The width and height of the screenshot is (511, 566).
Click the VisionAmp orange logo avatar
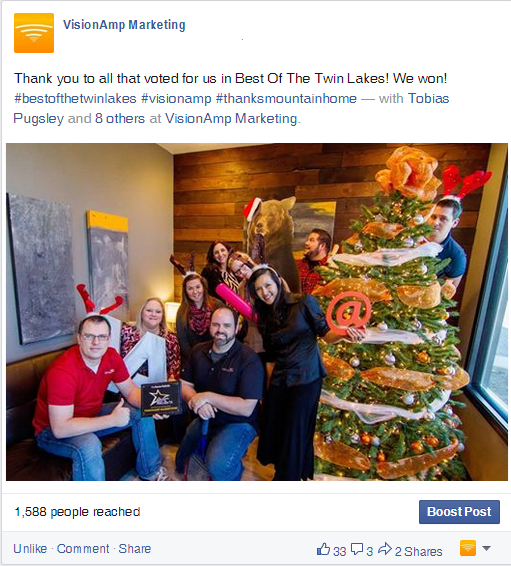point(34,33)
